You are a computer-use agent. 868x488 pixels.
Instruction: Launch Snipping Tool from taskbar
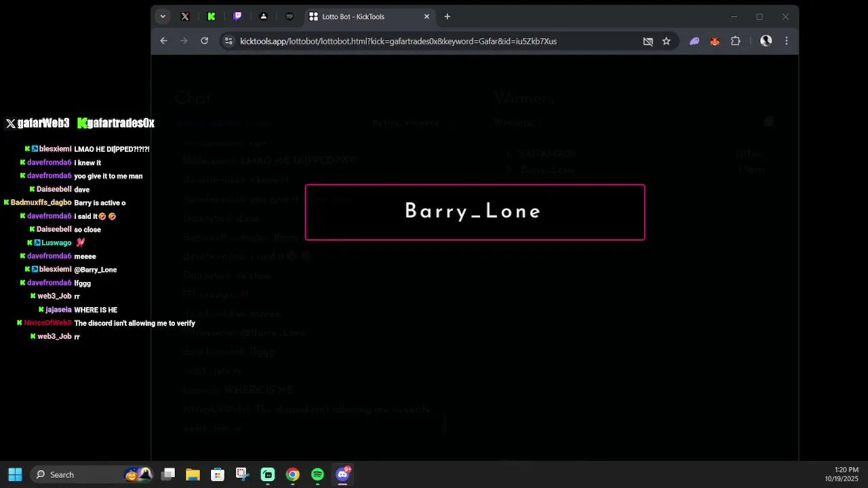(x=242, y=474)
